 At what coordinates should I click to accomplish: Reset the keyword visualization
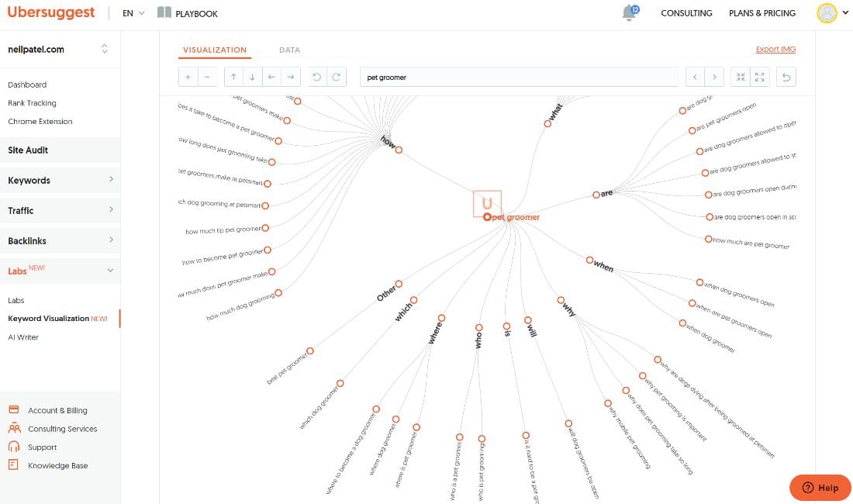point(786,77)
